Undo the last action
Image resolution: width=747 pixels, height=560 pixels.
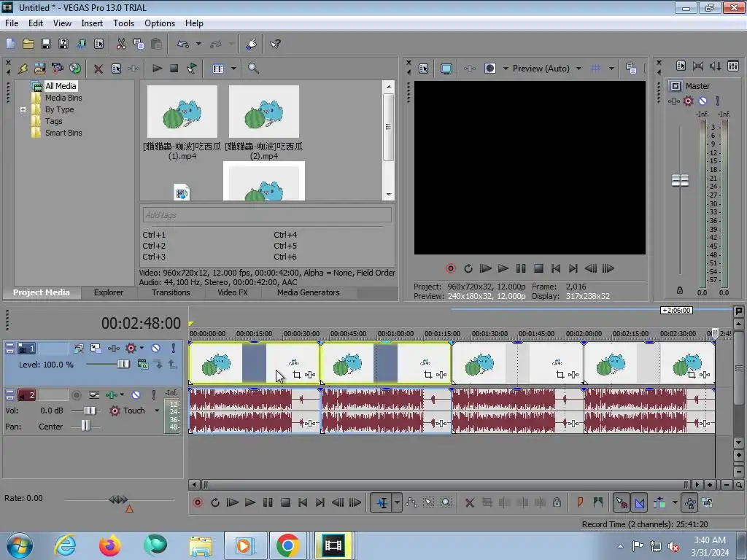click(x=183, y=44)
